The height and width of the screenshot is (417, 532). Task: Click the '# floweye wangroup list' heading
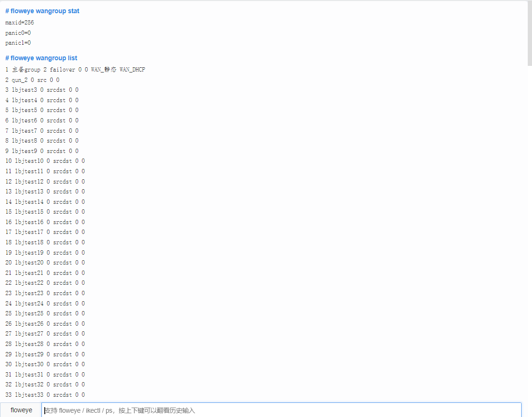41,58
